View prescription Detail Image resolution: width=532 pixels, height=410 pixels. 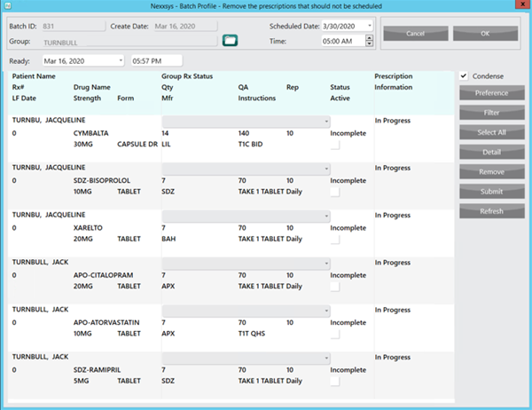tap(491, 153)
